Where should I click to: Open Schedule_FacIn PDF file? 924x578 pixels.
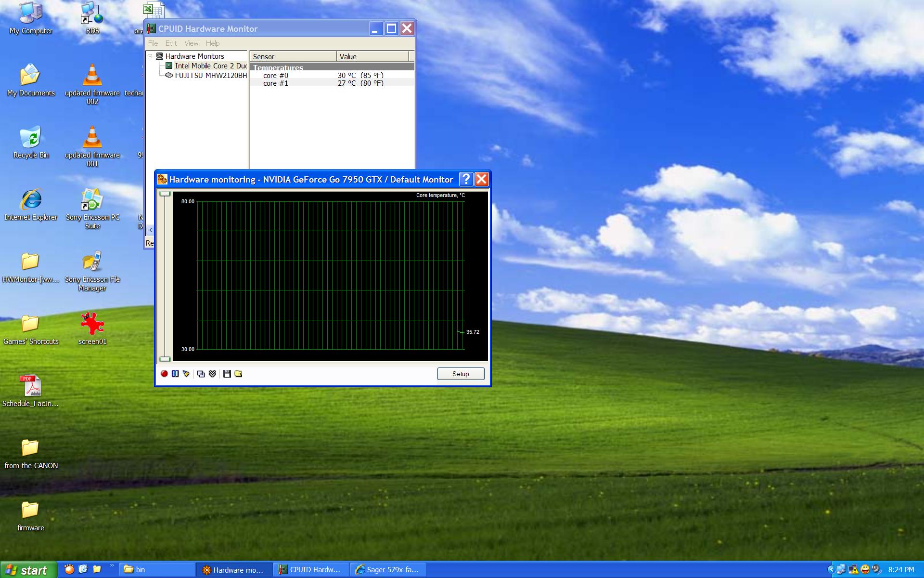(31, 391)
